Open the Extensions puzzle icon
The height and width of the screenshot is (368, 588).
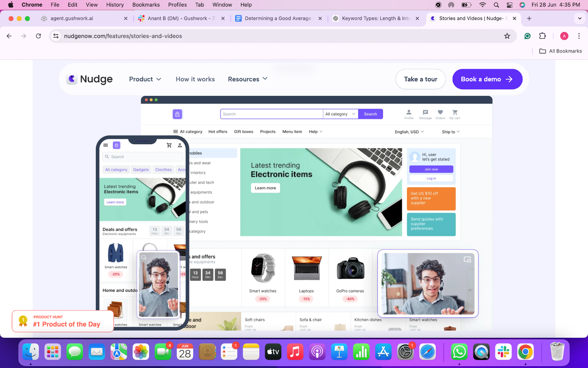click(542, 36)
